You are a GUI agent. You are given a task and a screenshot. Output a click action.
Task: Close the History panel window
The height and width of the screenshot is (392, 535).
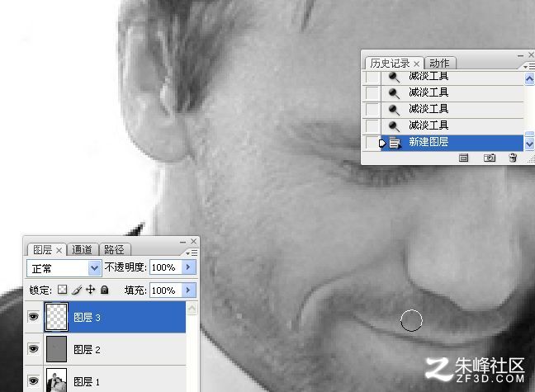pyautogui.click(x=531, y=55)
